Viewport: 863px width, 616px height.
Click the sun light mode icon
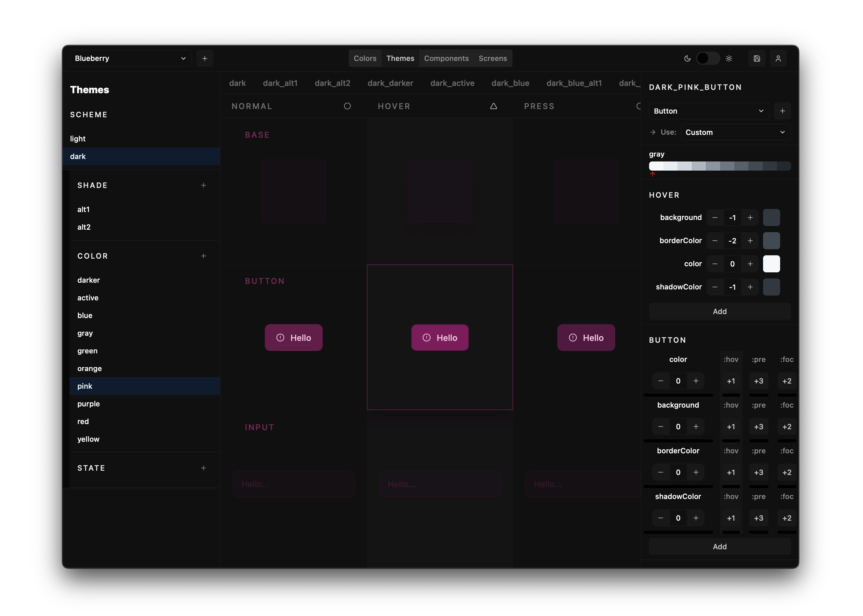(729, 58)
